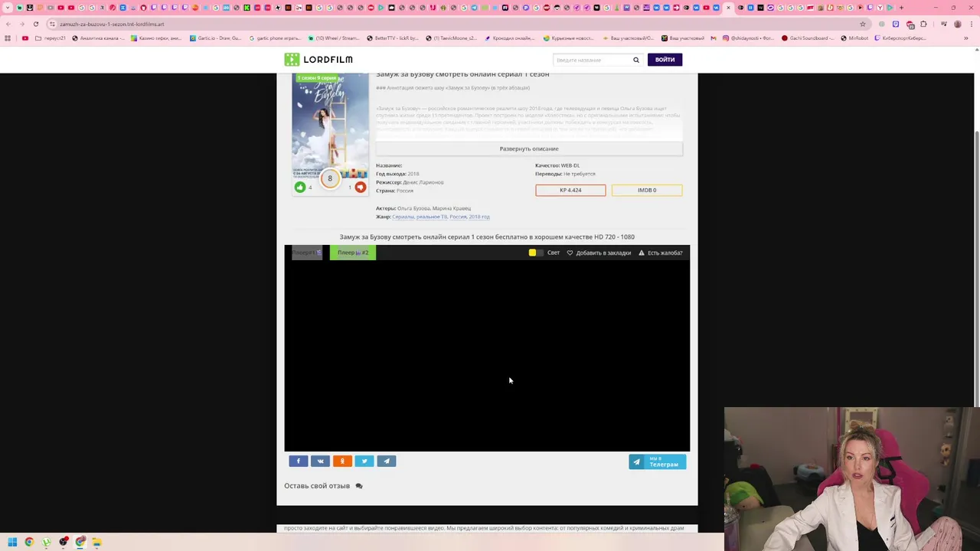Screen dimensions: 980x551
Task: Open the MixRobot bookmark
Action: point(854,38)
